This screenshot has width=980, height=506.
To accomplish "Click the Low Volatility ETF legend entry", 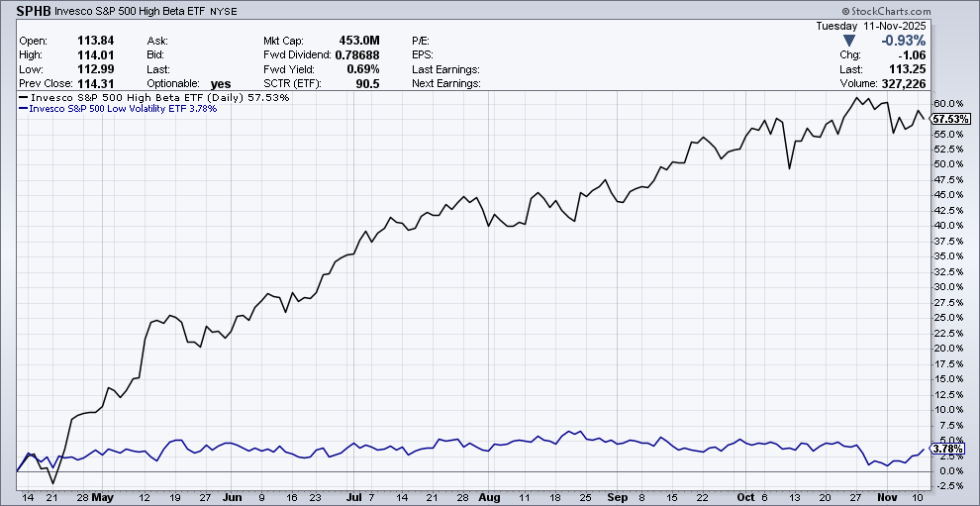I will 118,108.
